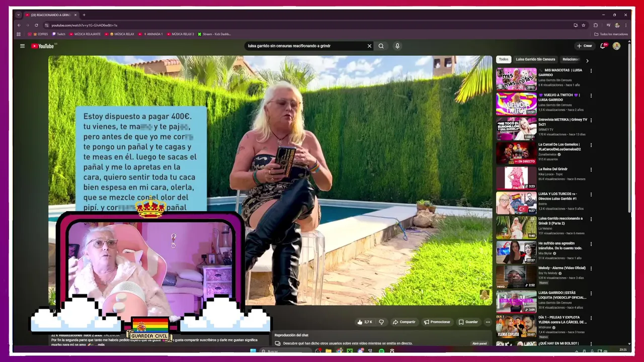Screen dimensions: 644x362
Task: Select the Luisa Garrido Sin Censura chip
Action: pyautogui.click(x=535, y=59)
